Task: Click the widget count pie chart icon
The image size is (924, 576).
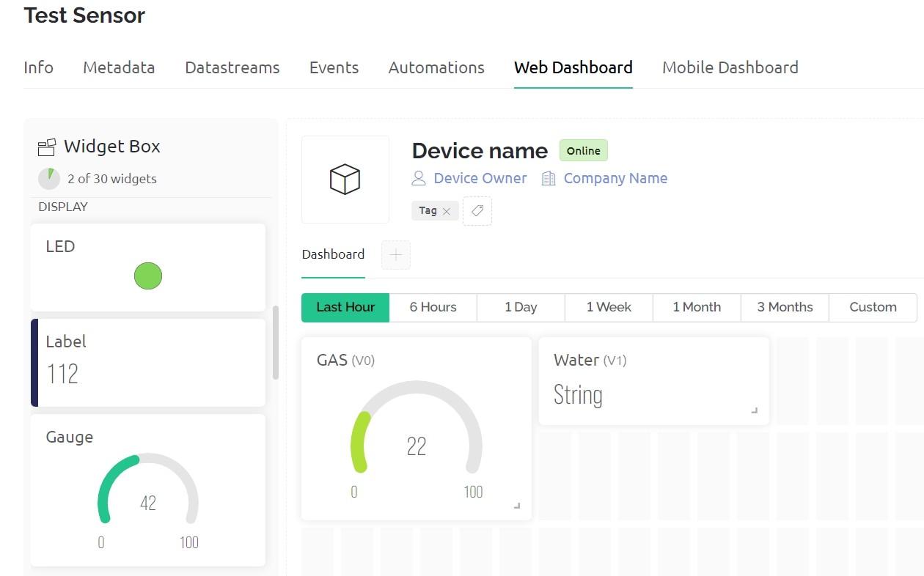Action: (x=49, y=178)
